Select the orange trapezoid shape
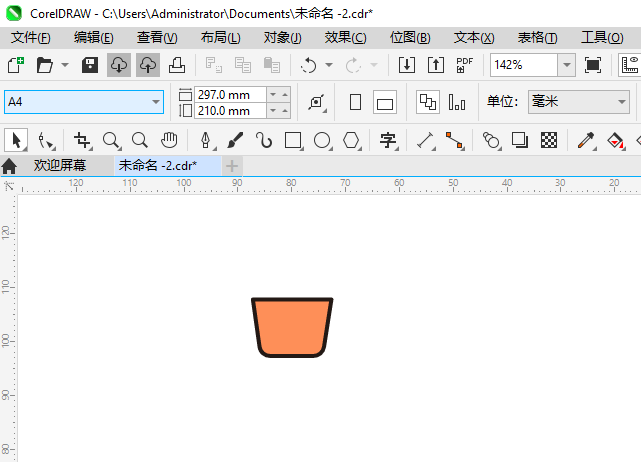The height and width of the screenshot is (462, 641). 292,327
